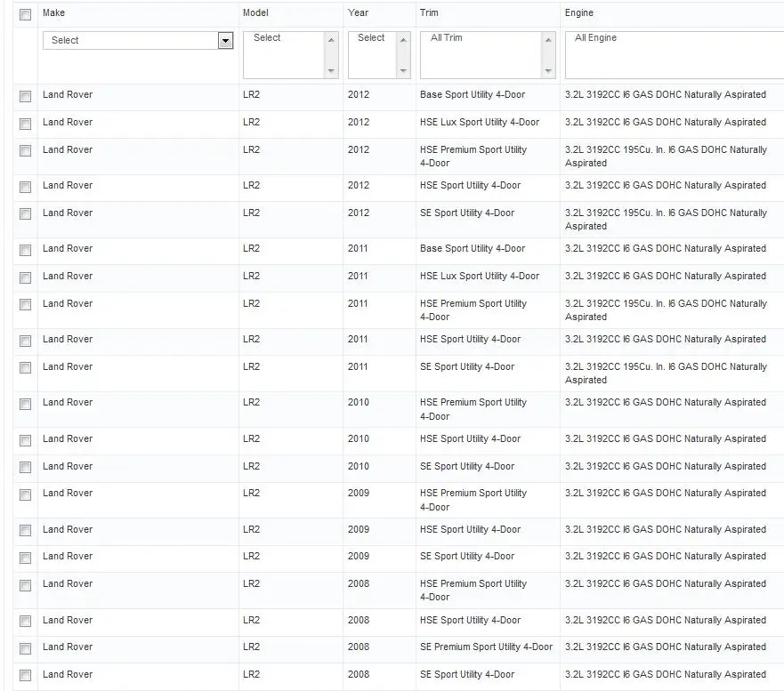Choose 'Select' in the Year filter list
This screenshot has height=691, width=784.
(371, 37)
